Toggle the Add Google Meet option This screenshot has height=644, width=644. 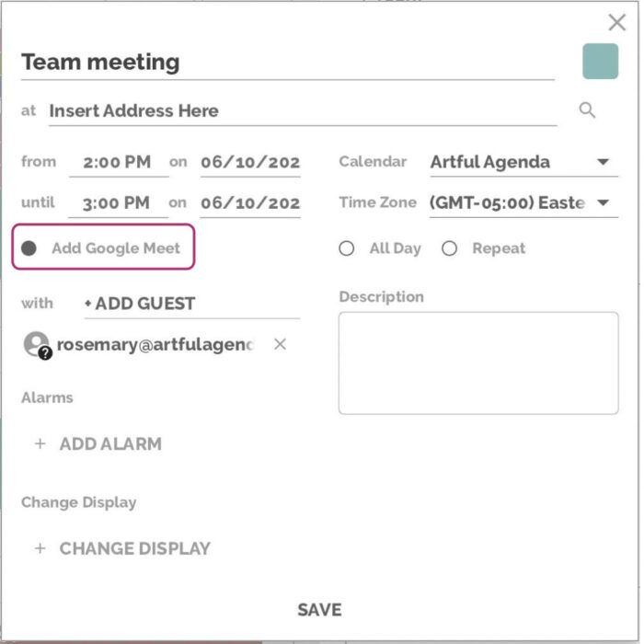[x=29, y=248]
